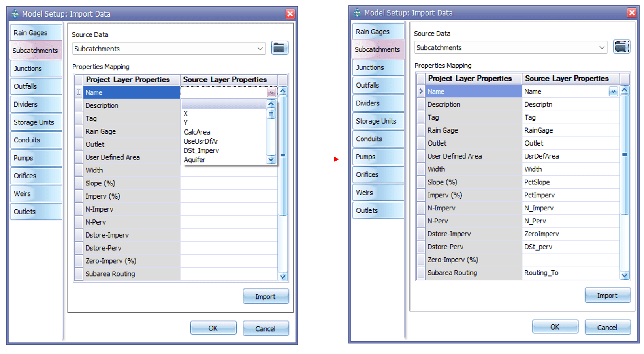Select Description row in left window table

click(x=132, y=105)
